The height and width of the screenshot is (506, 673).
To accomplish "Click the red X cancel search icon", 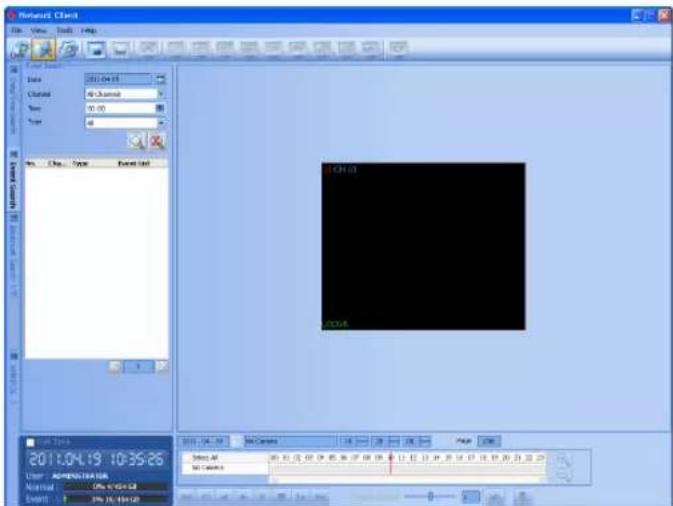I will click(157, 141).
